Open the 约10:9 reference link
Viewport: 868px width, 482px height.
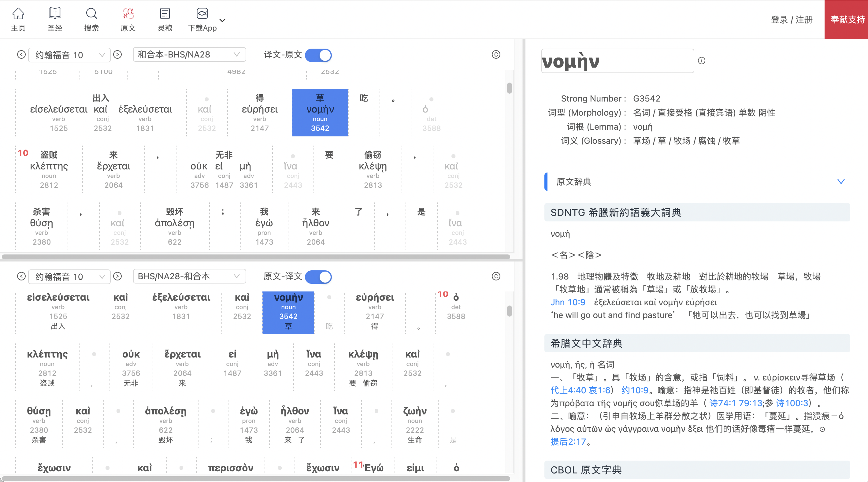(635, 390)
